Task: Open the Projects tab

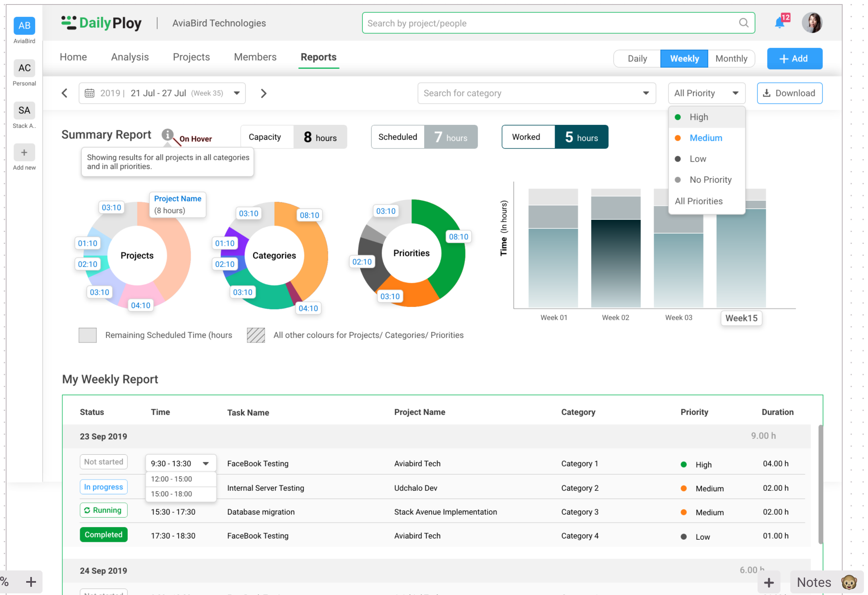Action: click(191, 57)
